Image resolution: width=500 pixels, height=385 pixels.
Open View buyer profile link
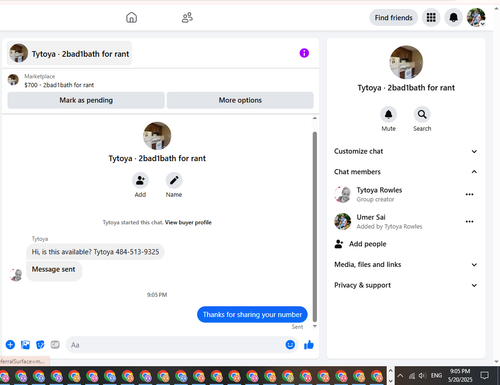click(188, 222)
